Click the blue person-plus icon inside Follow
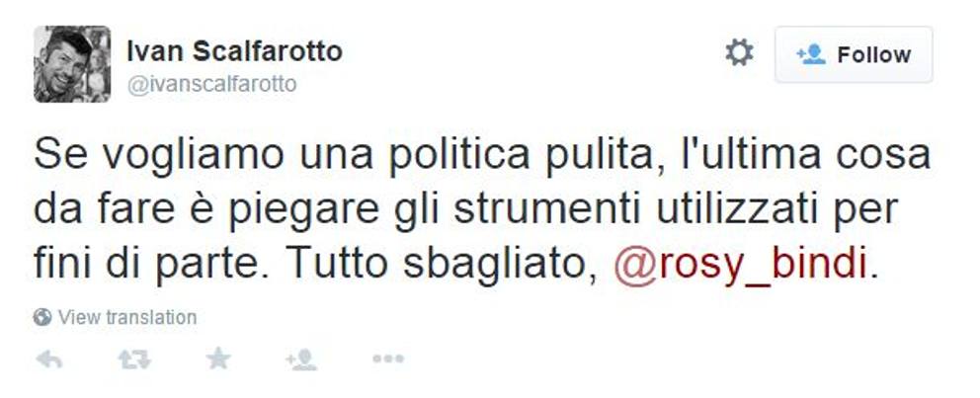The image size is (980, 398). pyautogui.click(x=811, y=54)
